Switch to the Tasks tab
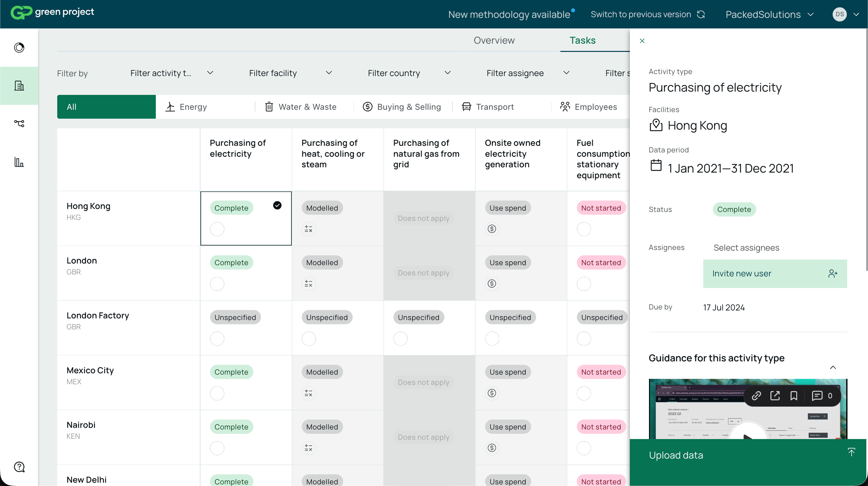 pyautogui.click(x=582, y=40)
